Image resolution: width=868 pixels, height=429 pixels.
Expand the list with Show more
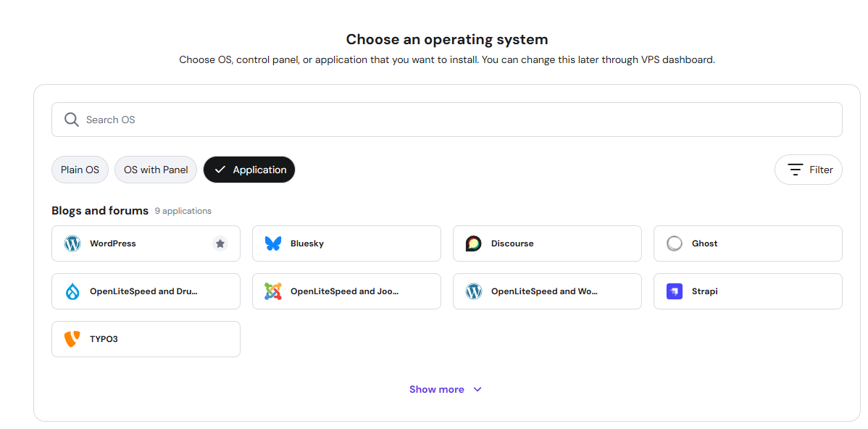tap(446, 390)
